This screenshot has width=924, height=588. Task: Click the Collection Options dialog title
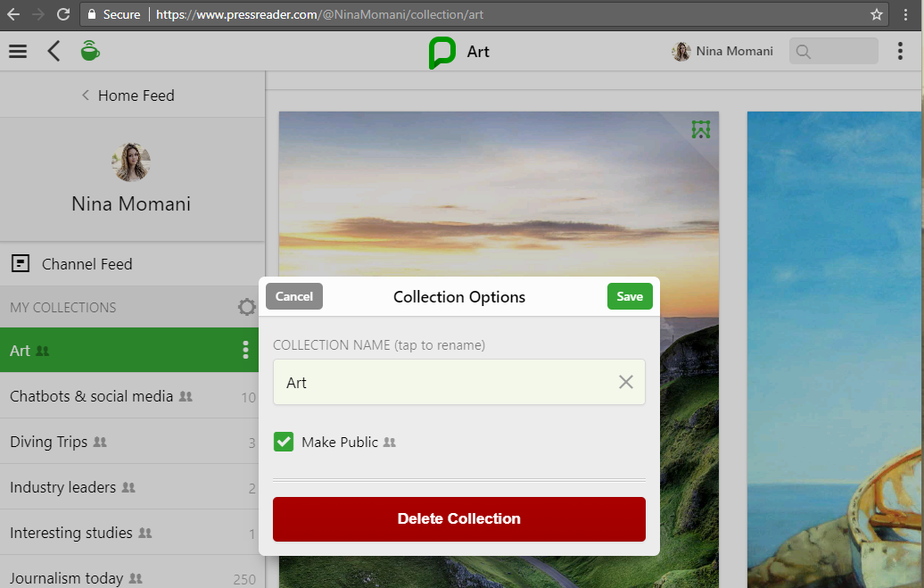(x=459, y=296)
